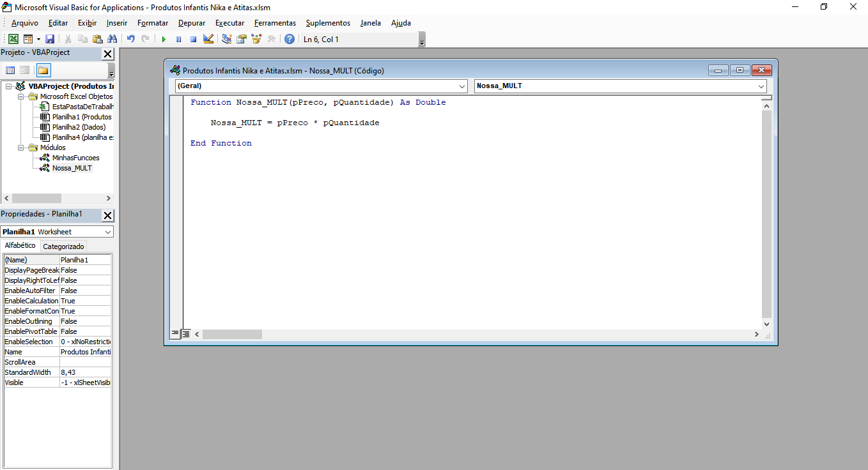This screenshot has height=470, width=868.
Task: Open the Insert object dropdown arrow
Action: [x=38, y=39]
